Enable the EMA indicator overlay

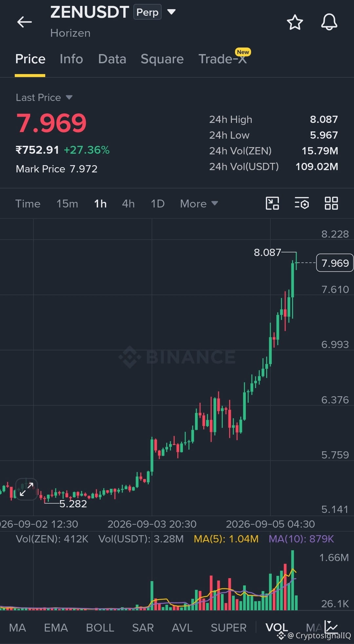coord(56,628)
